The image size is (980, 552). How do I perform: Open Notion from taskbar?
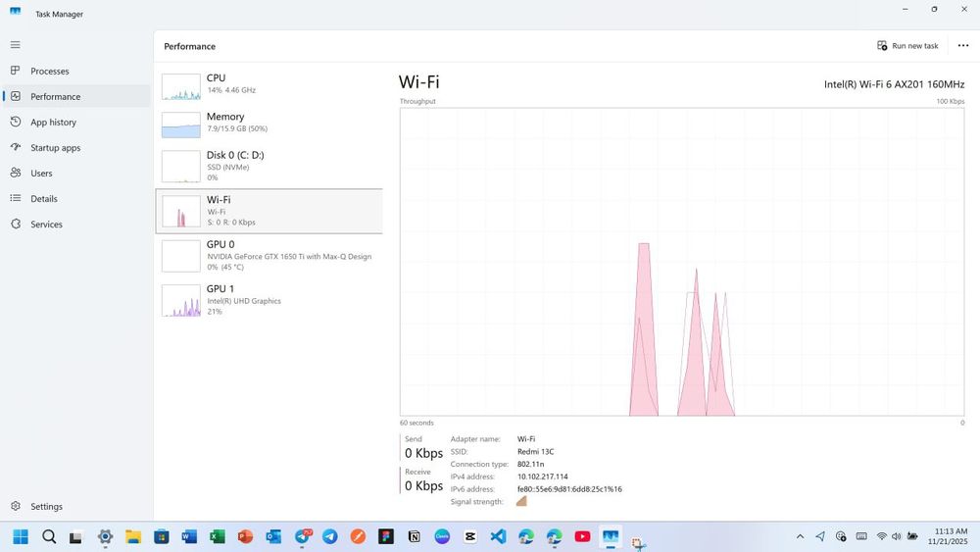point(414,536)
